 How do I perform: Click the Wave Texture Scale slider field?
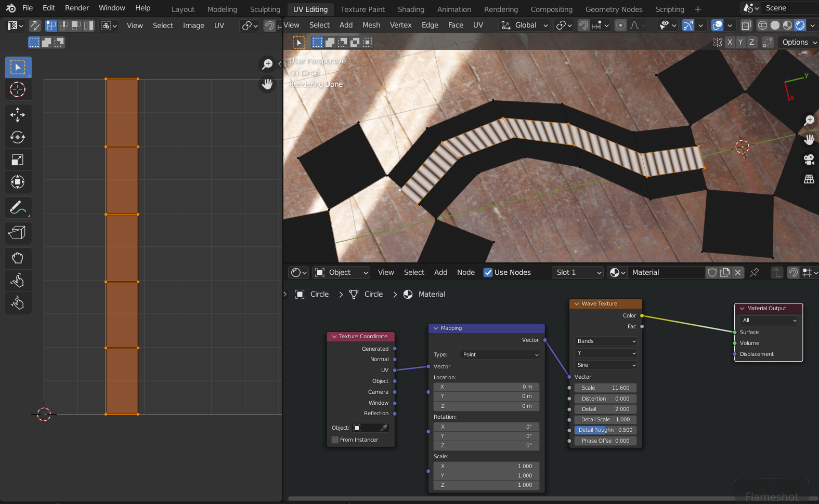[x=605, y=388]
